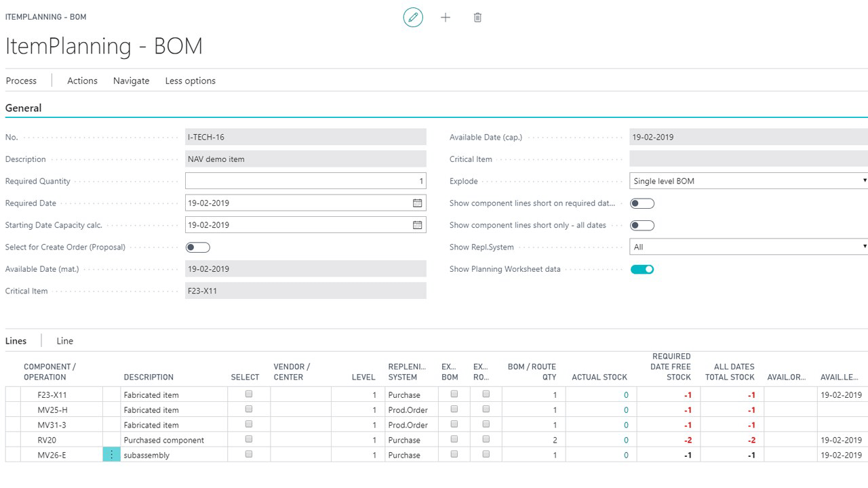Select the MV26-E component cell

click(x=62, y=455)
